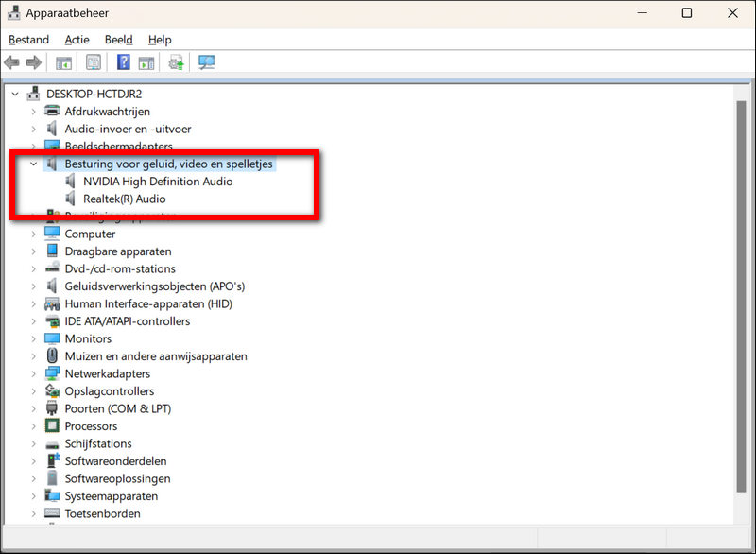Click the scan for hardware changes icon
The width and height of the screenshot is (756, 554).
coord(206,62)
